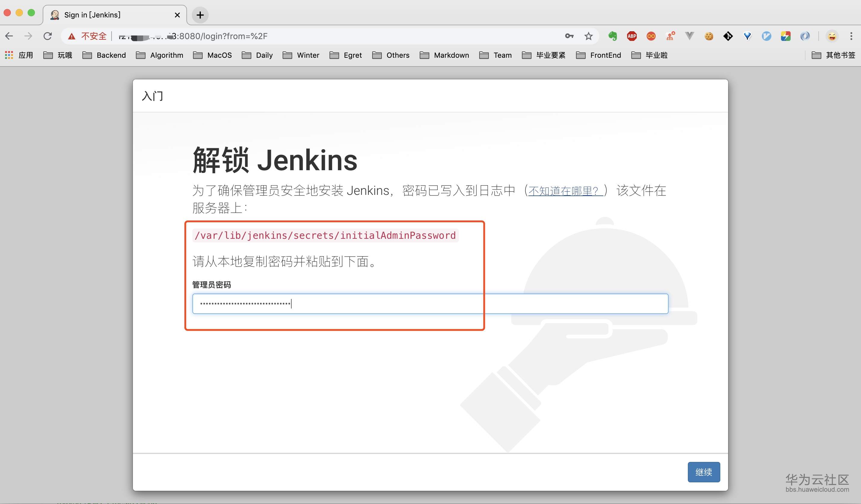Expand the Backend bookmarks folder
Viewport: 861px width, 504px height.
[x=104, y=55]
